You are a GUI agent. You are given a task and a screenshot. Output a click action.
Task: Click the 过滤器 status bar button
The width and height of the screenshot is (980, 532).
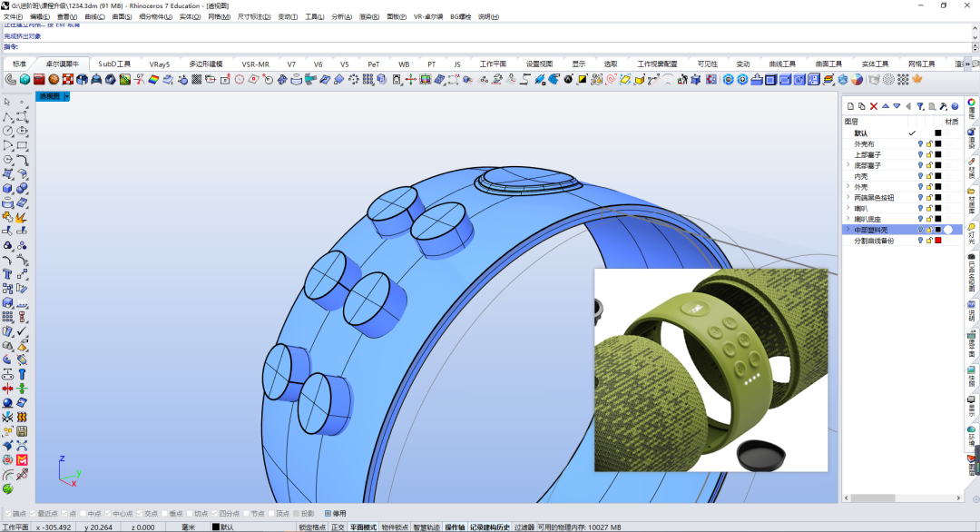coord(524,527)
